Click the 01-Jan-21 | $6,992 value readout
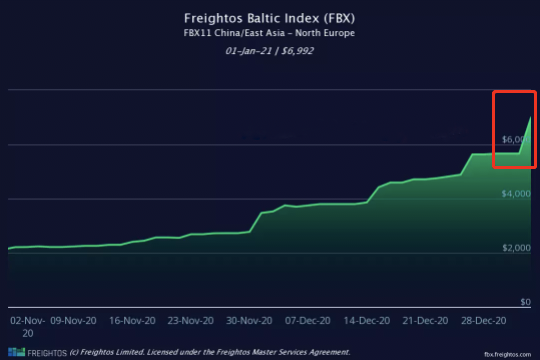The width and height of the screenshot is (540, 360). [x=269, y=51]
